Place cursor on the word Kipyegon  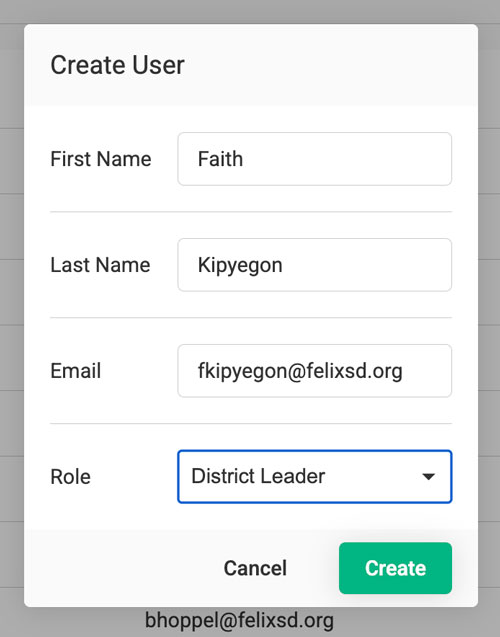coord(240,266)
